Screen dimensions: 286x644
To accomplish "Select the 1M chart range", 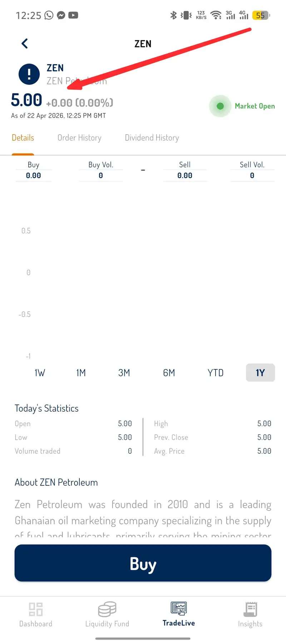I will pos(81,373).
